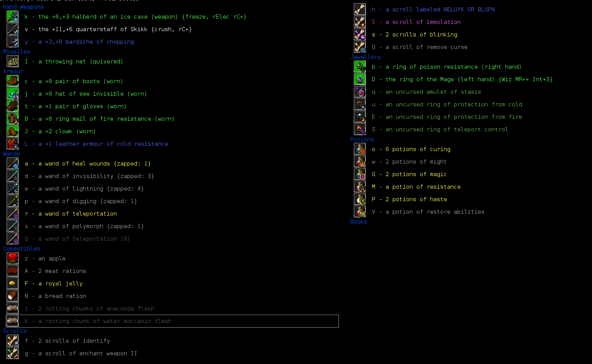
Task: Click the scrolls of blinking icon
Action: coord(360,35)
